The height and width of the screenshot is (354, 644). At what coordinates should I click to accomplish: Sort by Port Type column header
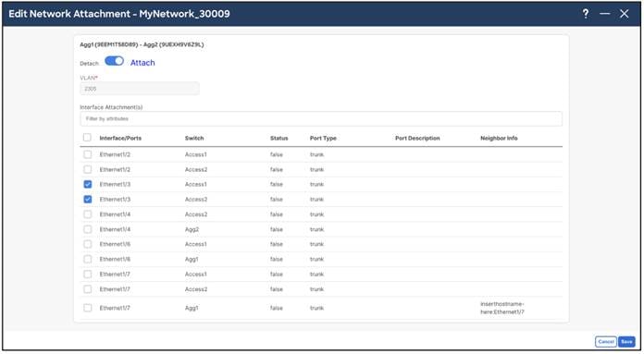pos(323,139)
